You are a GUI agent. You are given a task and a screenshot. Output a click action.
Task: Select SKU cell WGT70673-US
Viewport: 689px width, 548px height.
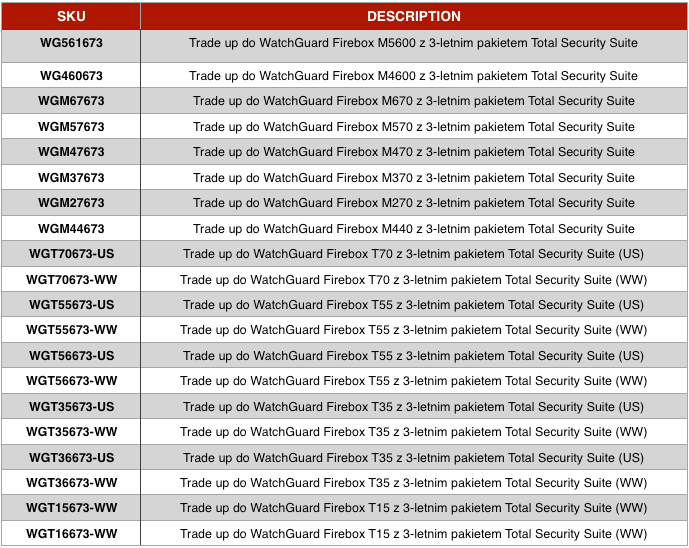tap(71, 254)
